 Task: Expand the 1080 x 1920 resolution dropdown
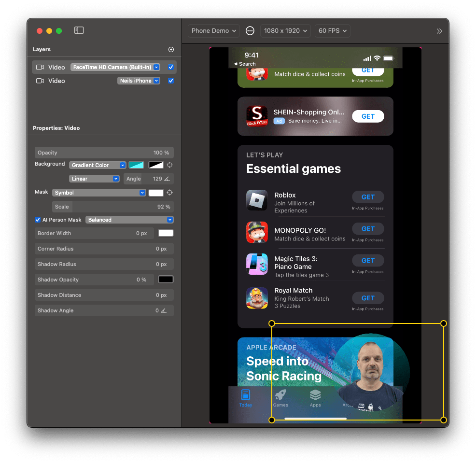click(x=285, y=31)
